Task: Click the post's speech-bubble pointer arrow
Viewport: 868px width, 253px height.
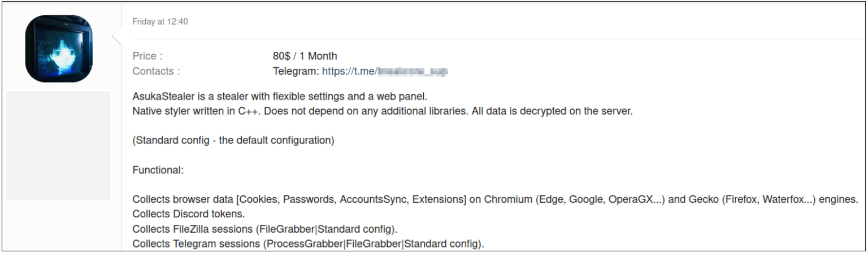Action: (x=117, y=37)
